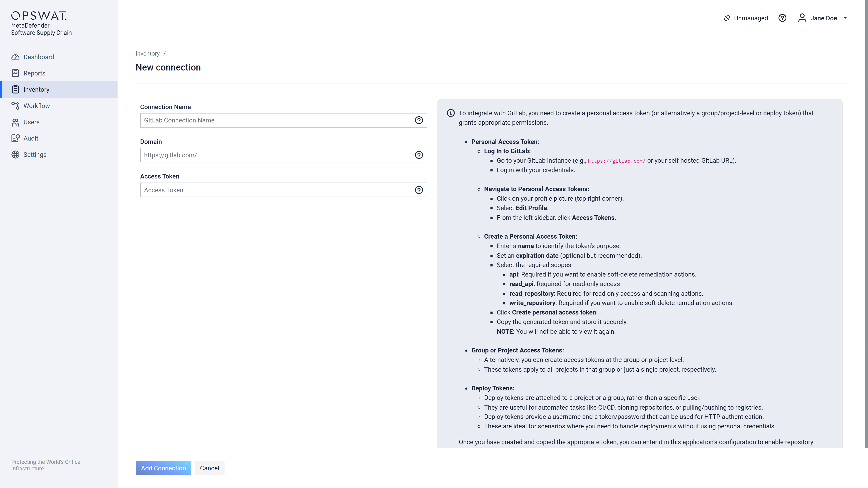Click the Workflow nodes icon in sidebar
Image resolution: width=868 pixels, height=488 pixels.
(15, 106)
